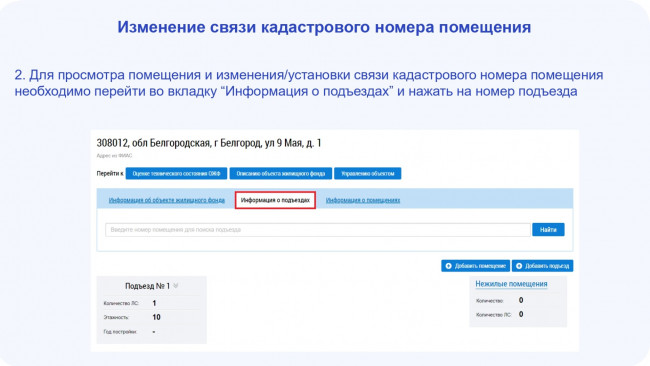This screenshot has height=366, width=650.
Task: Select the Информация о подъездах tab
Action: point(275,200)
